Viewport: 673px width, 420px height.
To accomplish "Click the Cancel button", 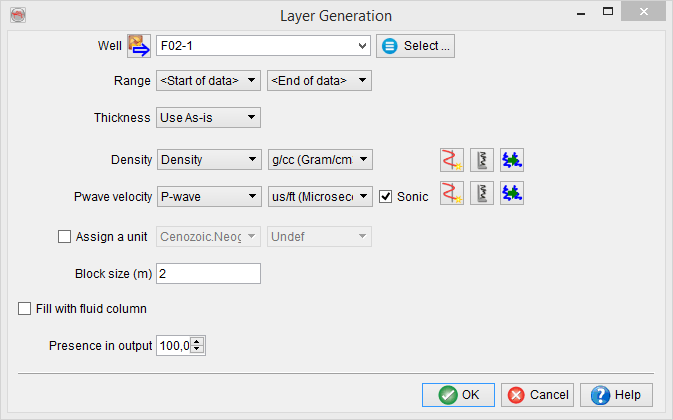I will point(538,395).
